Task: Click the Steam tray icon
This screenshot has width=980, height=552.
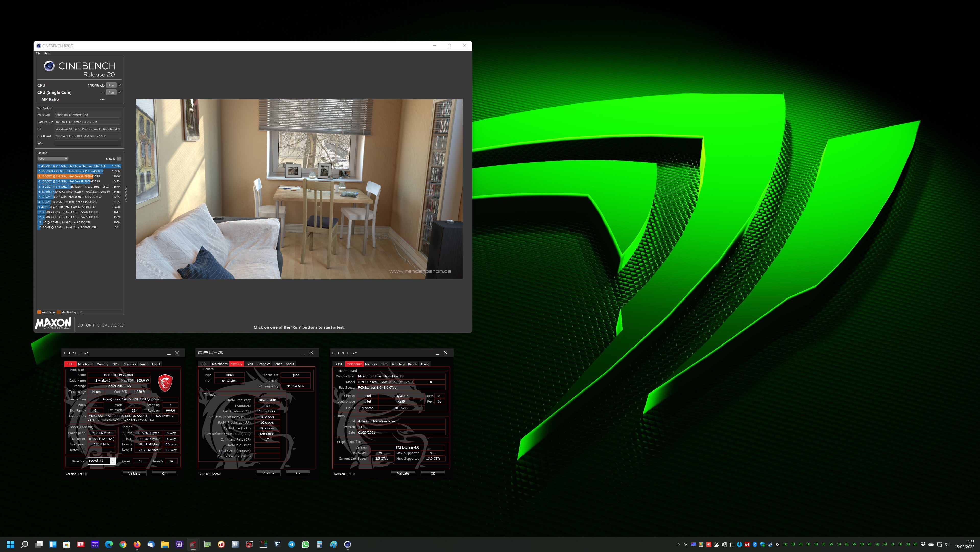Action: click(770, 544)
